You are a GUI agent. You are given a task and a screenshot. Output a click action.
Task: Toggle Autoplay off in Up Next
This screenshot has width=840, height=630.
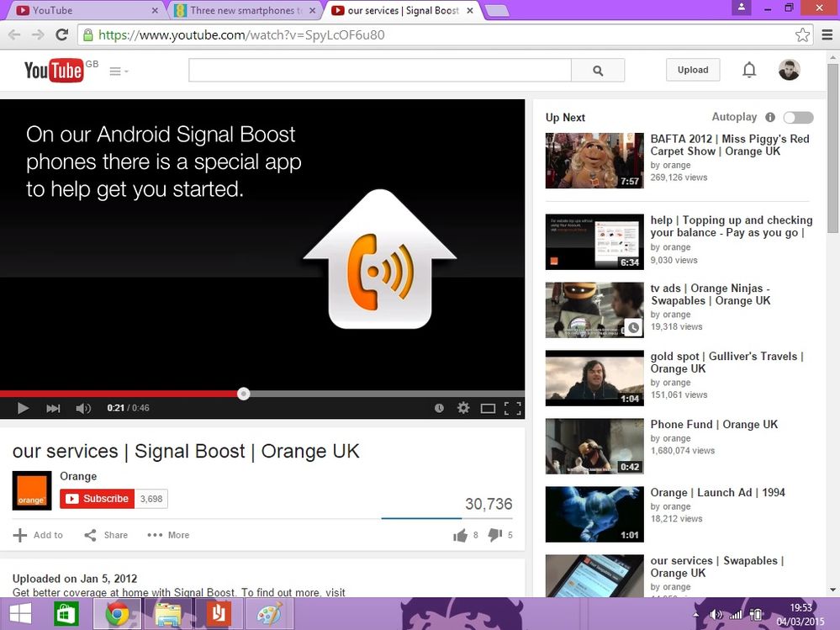797,118
